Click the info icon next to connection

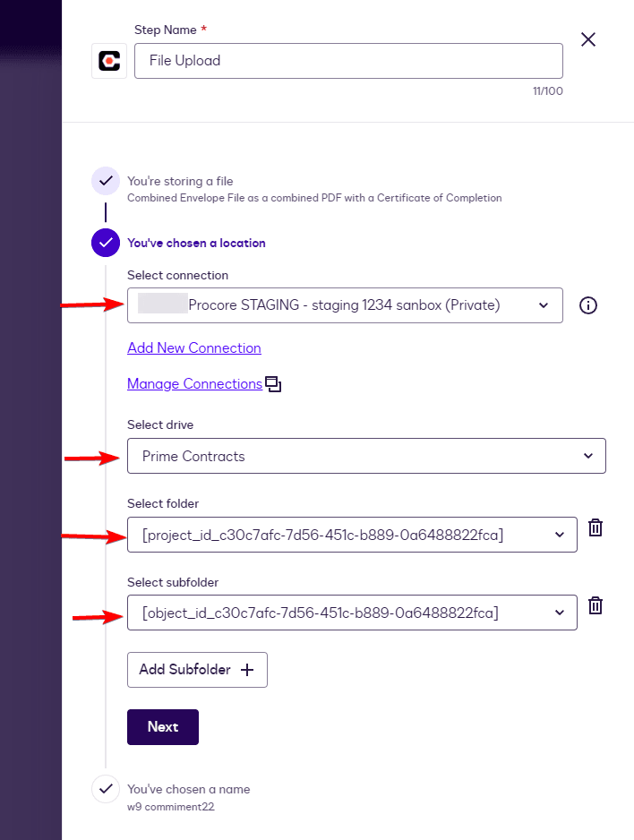pyautogui.click(x=588, y=305)
